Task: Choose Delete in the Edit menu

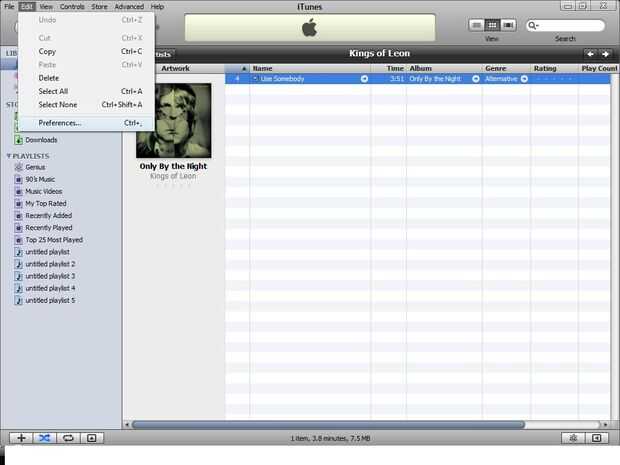Action: click(x=86, y=78)
